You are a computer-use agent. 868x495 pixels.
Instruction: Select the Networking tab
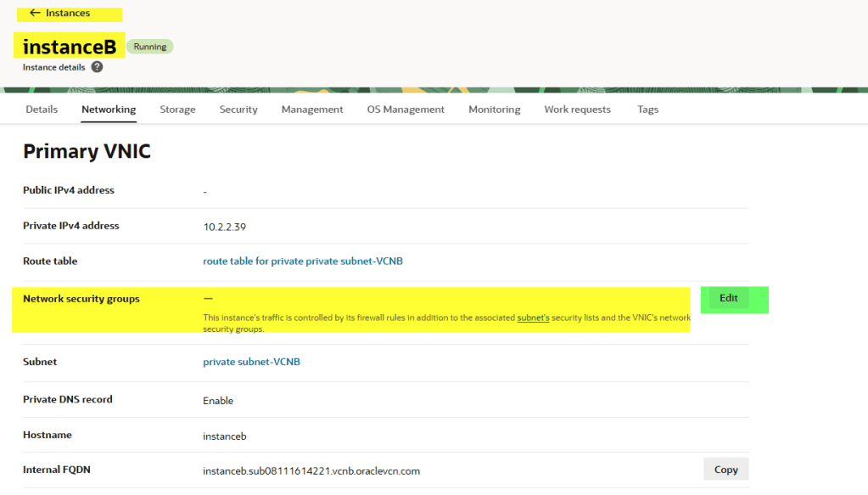[x=109, y=110]
